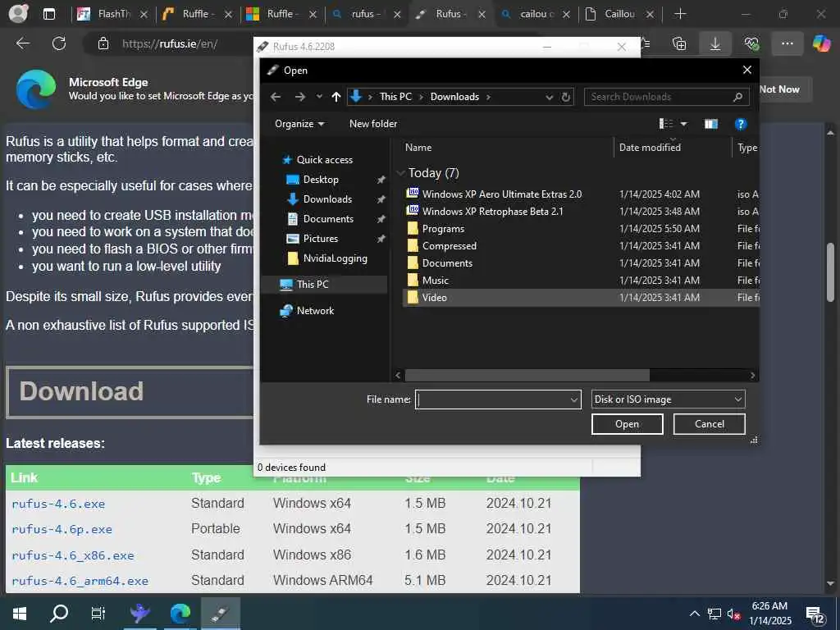Refresh the Downloads folder listing
This screenshot has height=630, width=840.
[x=566, y=97]
